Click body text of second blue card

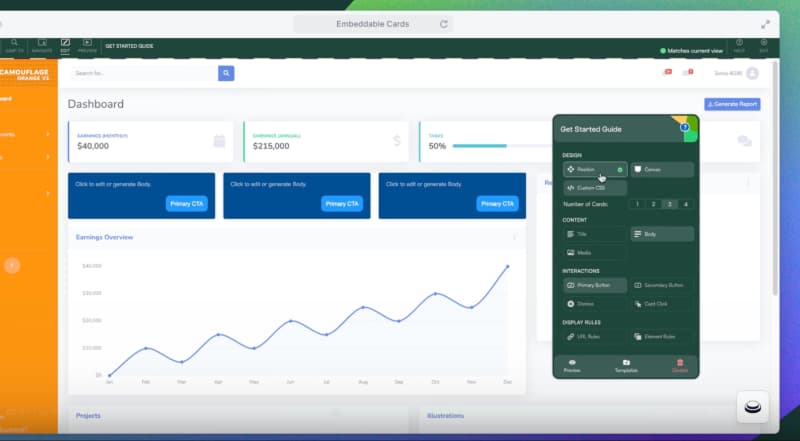click(268, 184)
